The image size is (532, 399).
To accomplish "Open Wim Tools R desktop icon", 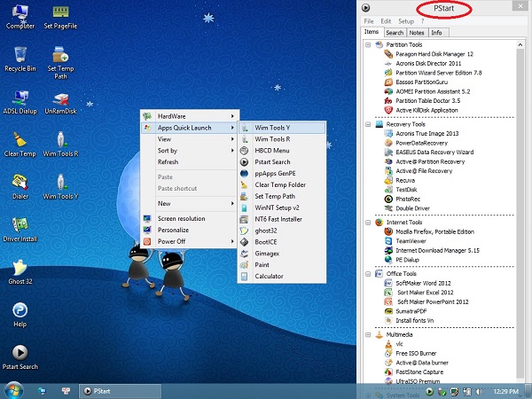I will point(60,145).
